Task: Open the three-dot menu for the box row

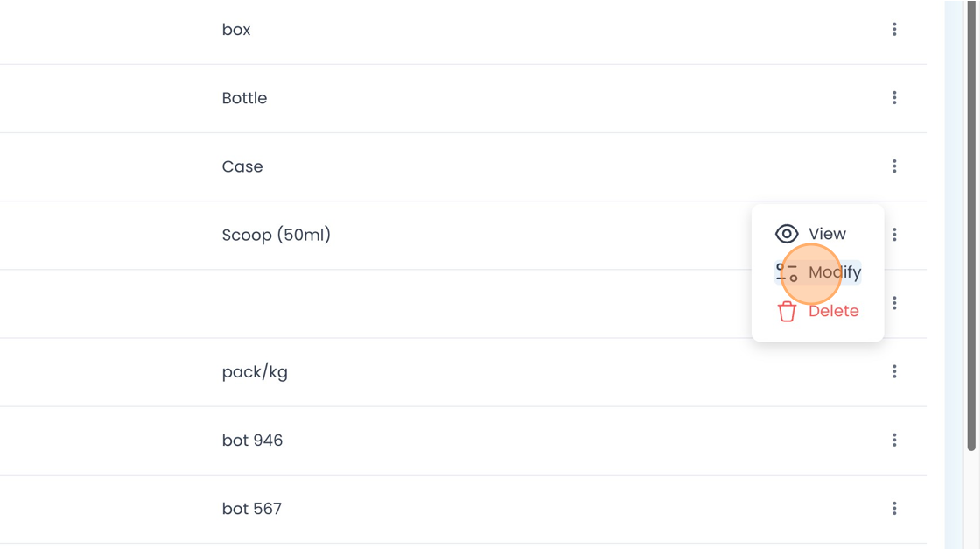Action: pyautogui.click(x=894, y=30)
